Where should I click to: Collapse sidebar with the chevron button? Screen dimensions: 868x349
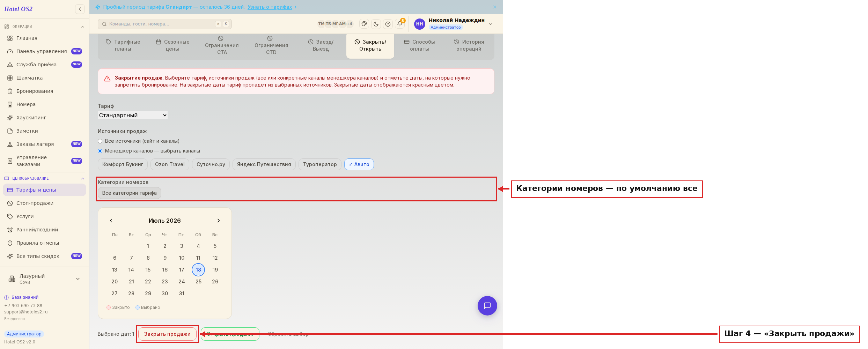[x=80, y=9]
